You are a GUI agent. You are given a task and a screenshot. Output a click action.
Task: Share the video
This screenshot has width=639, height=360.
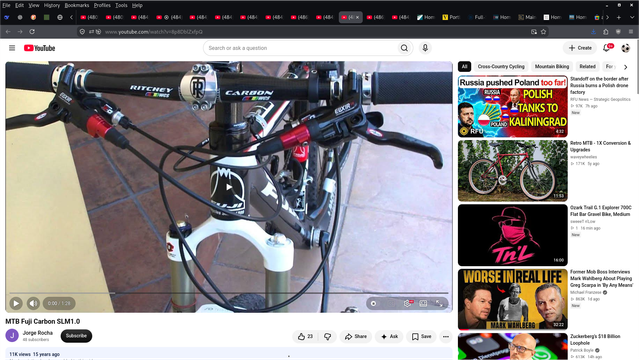pyautogui.click(x=356, y=336)
